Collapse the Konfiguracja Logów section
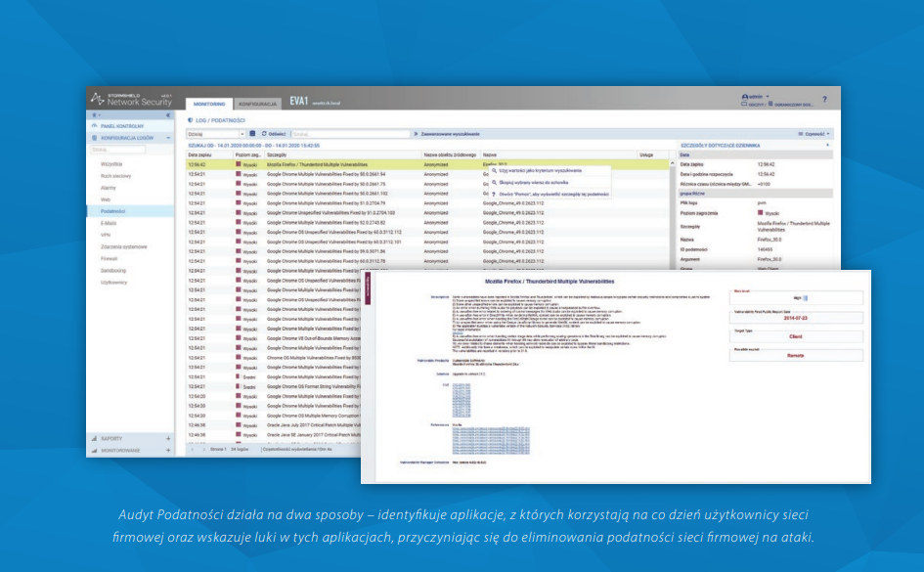The height and width of the screenshot is (572, 924). point(167,139)
